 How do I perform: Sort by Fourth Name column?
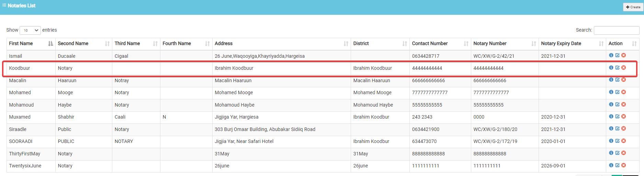[x=186, y=44]
